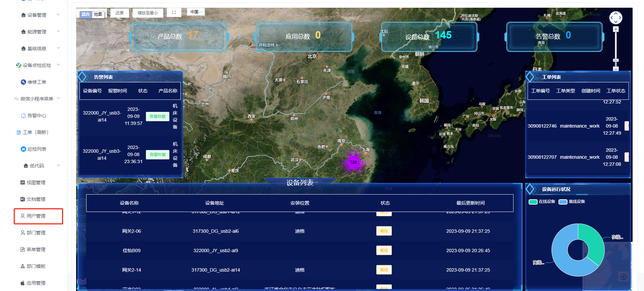This screenshot has height=291, width=644.
Task: Expand the 基础信息 submenu chevron
Action: pos(58,48)
